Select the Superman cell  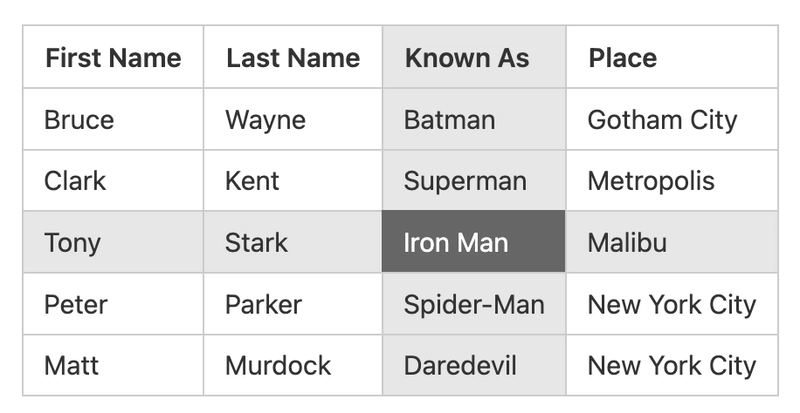474,181
